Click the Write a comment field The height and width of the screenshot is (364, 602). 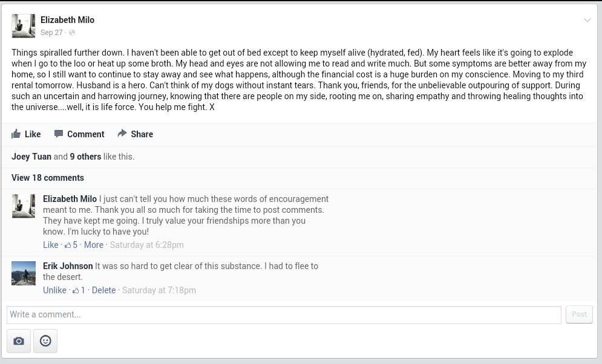(x=283, y=314)
